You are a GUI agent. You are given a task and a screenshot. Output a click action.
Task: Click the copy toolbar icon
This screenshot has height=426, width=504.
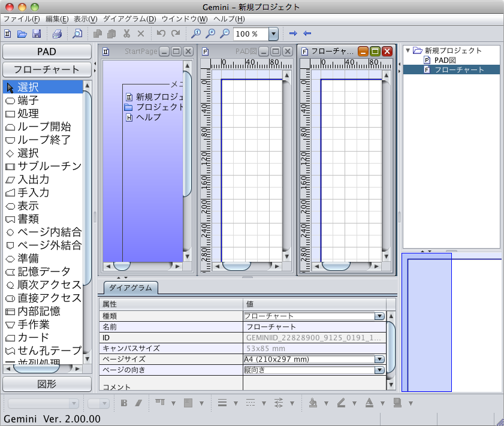pos(98,34)
